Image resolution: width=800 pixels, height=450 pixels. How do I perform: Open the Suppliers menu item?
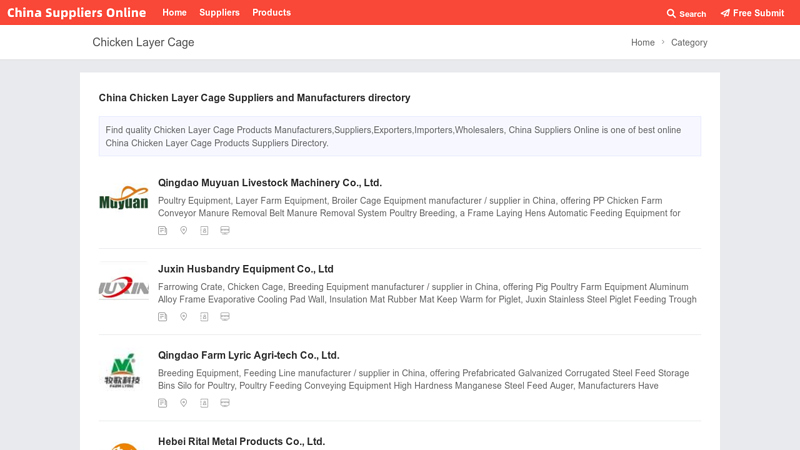219,13
